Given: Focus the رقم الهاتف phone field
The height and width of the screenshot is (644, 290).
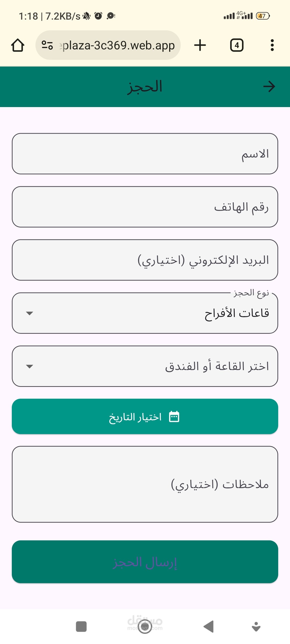Looking at the screenshot, I should (x=145, y=207).
